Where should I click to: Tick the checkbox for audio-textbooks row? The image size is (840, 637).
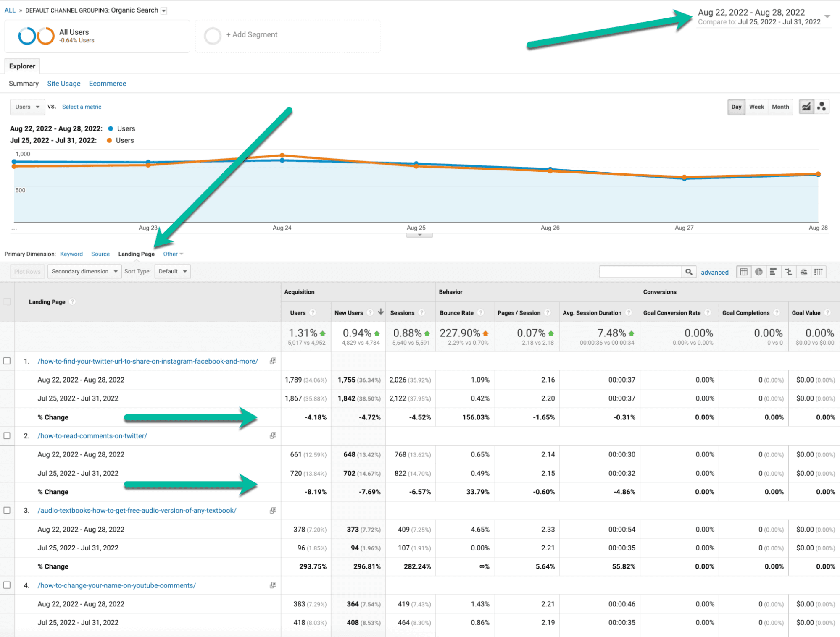pos(7,510)
